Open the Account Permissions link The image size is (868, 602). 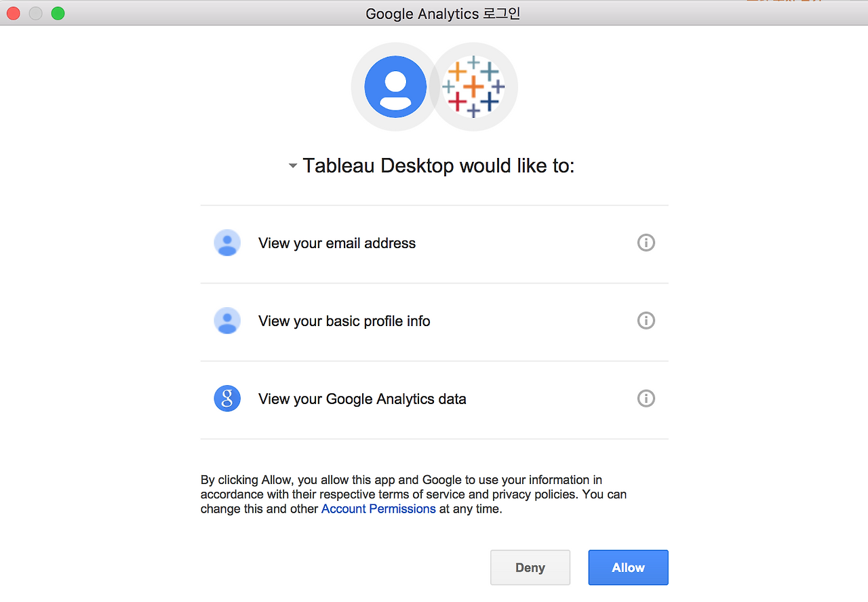378,508
